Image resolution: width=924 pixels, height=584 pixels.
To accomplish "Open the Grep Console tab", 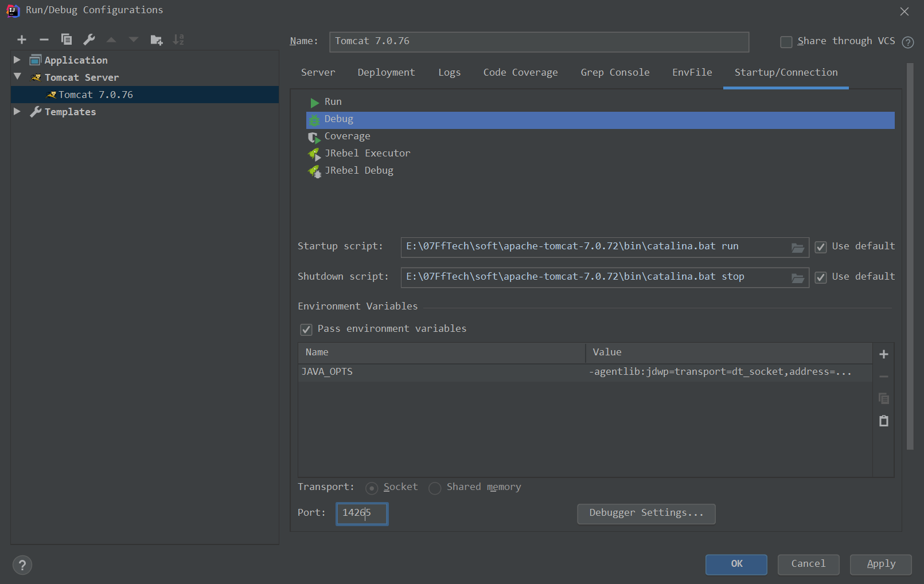I will 615,72.
